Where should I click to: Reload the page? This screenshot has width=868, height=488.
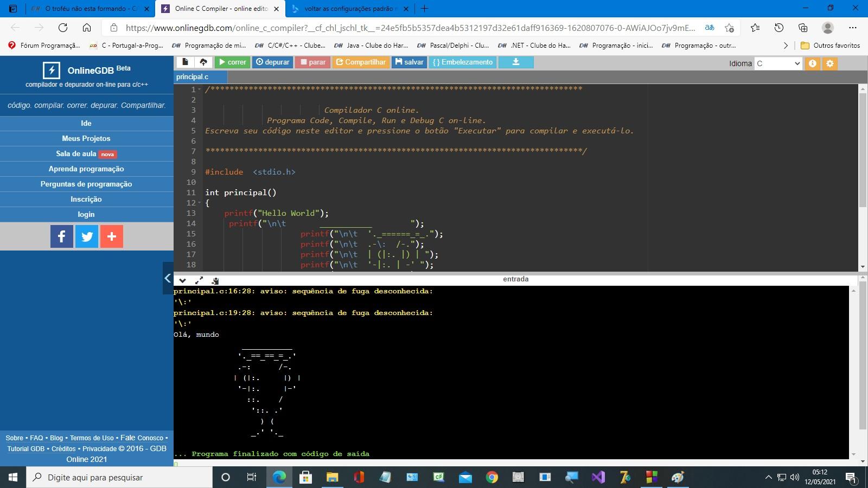[63, 28]
